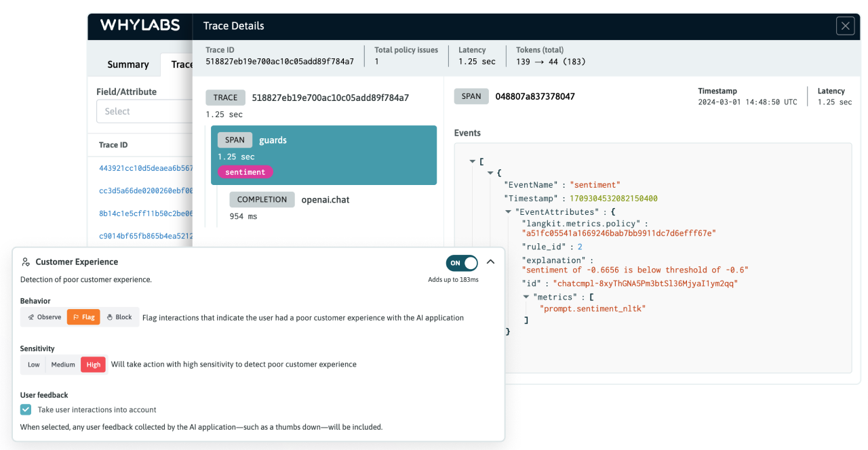Select the Observe behavior option
Image resolution: width=868 pixels, height=450 pixels.
pyautogui.click(x=44, y=317)
